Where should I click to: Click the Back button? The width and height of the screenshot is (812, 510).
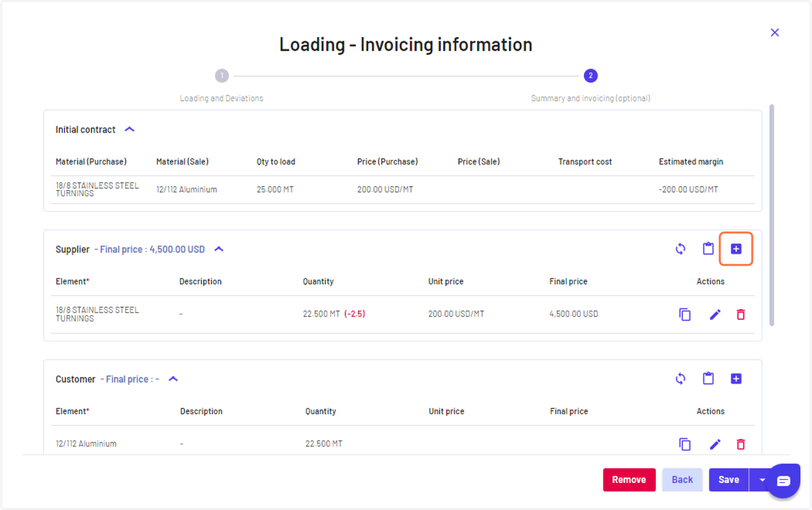tap(682, 480)
